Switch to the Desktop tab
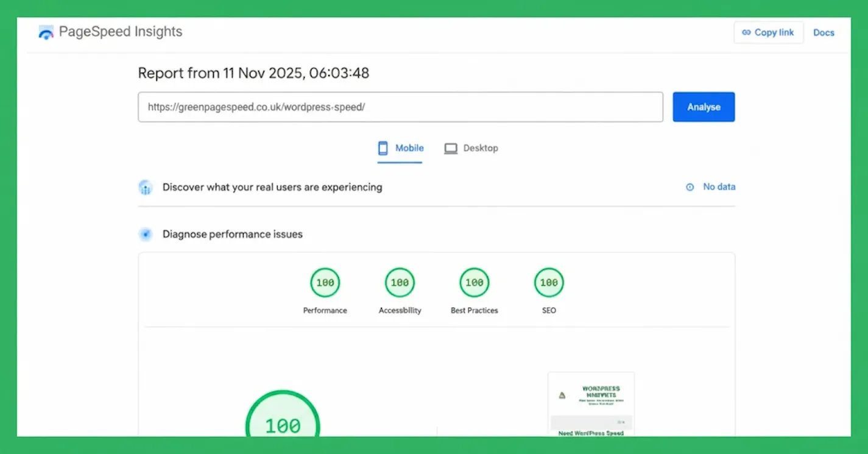Image resolution: width=868 pixels, height=454 pixels. click(471, 148)
